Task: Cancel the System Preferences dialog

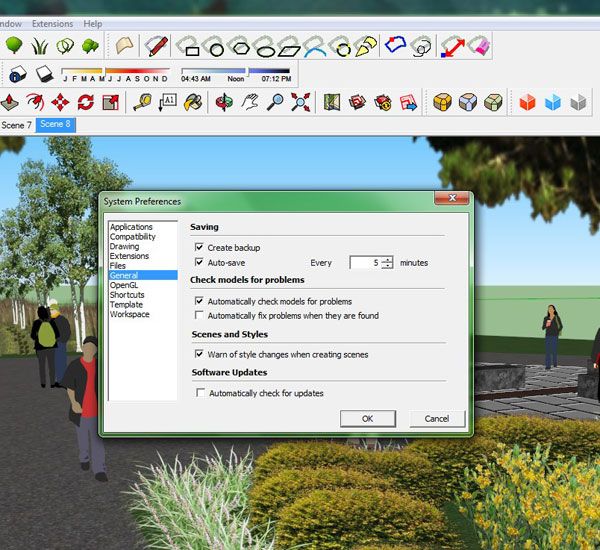Action: click(436, 418)
